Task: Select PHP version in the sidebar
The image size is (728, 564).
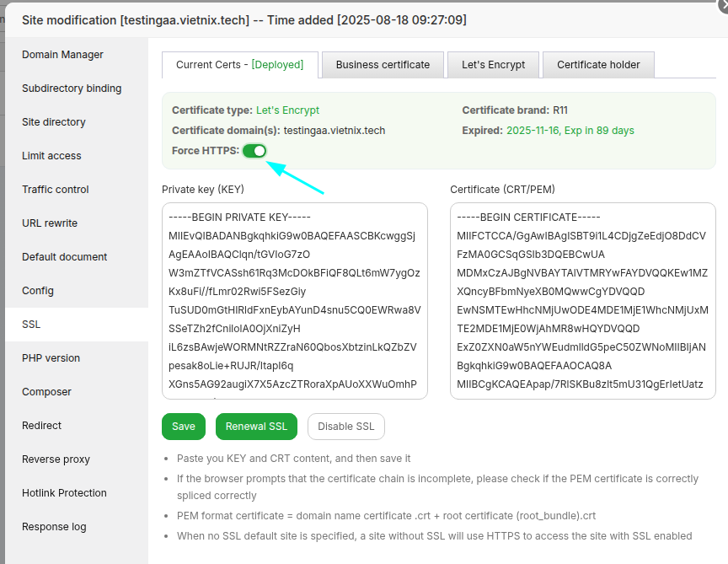Action: click(51, 358)
